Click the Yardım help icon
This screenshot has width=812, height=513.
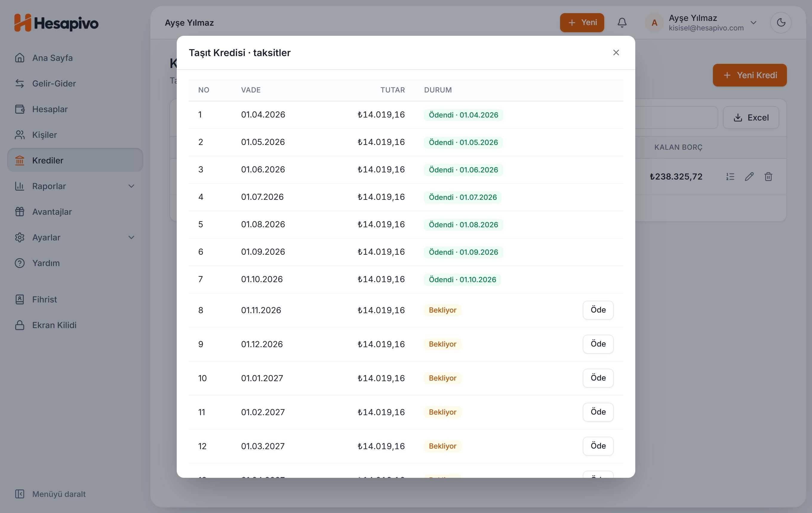[20, 263]
